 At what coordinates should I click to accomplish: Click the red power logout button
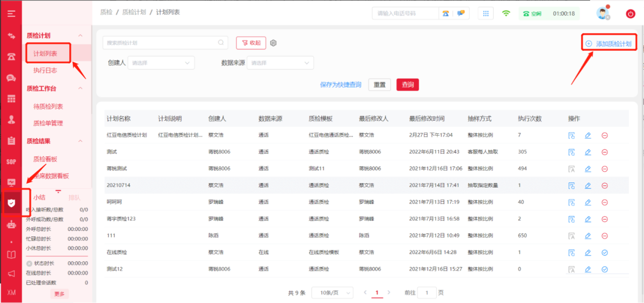631,14
